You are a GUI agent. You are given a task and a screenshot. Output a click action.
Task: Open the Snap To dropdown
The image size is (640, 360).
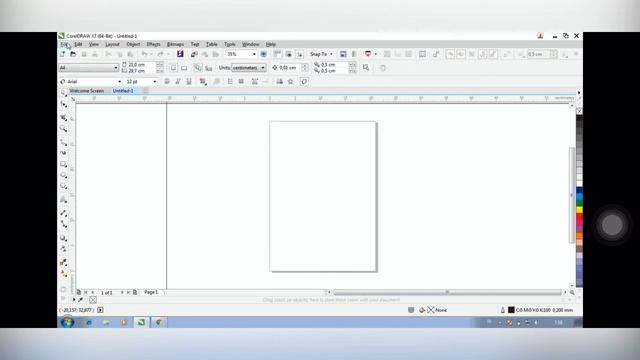[x=321, y=54]
